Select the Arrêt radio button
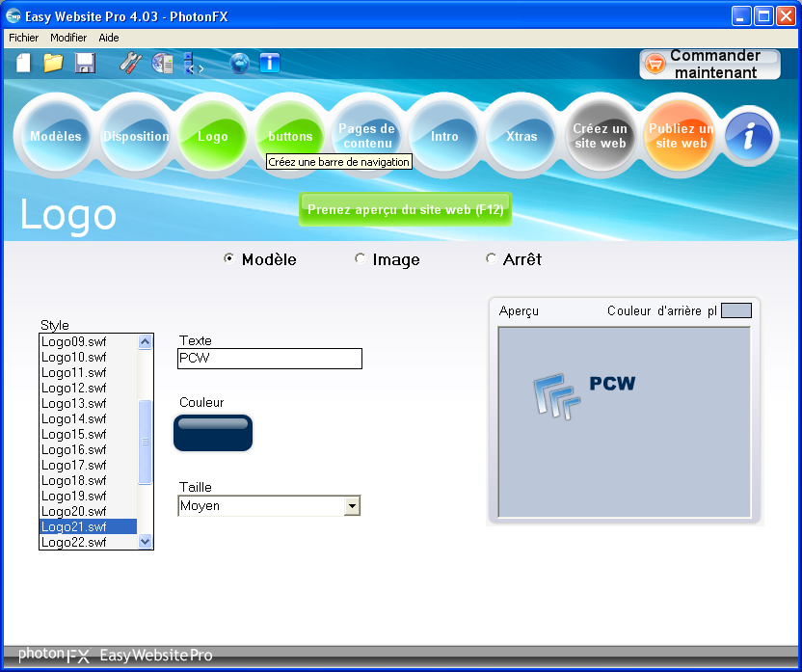Screen dimensions: 802x672 click(x=491, y=258)
